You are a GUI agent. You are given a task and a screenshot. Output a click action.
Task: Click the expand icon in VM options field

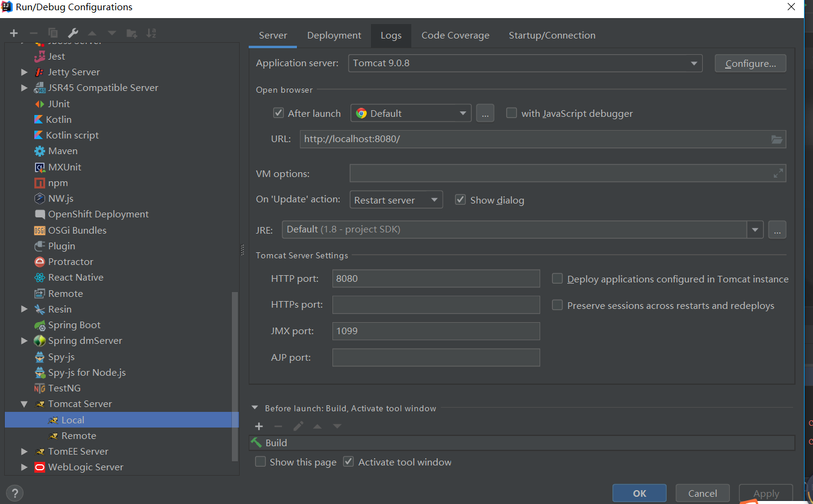point(778,173)
